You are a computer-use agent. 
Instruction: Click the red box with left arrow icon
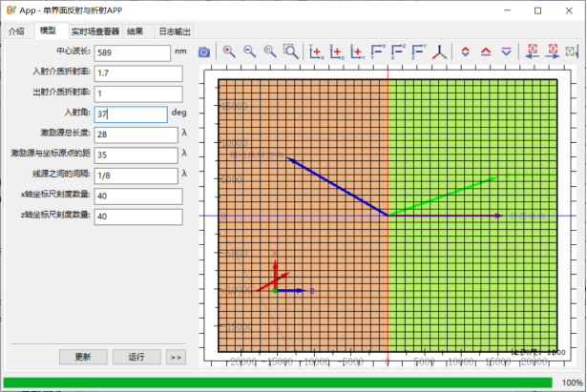(x=533, y=52)
